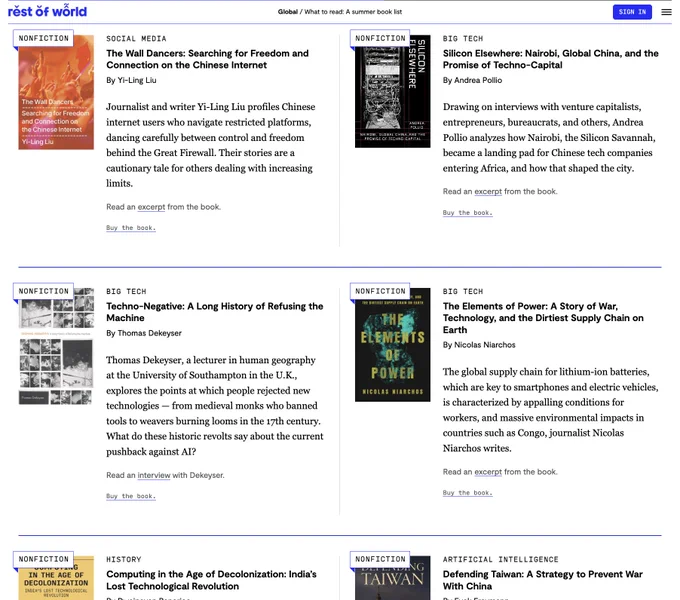Viewport: 680px width, 600px height.
Task: Buy the book link for Silicon Elsewhere
Action: (468, 212)
